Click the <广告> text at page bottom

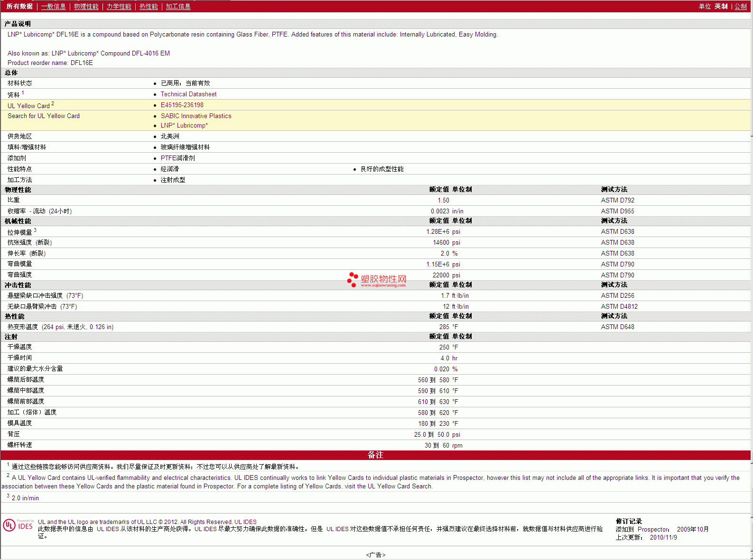click(375, 555)
